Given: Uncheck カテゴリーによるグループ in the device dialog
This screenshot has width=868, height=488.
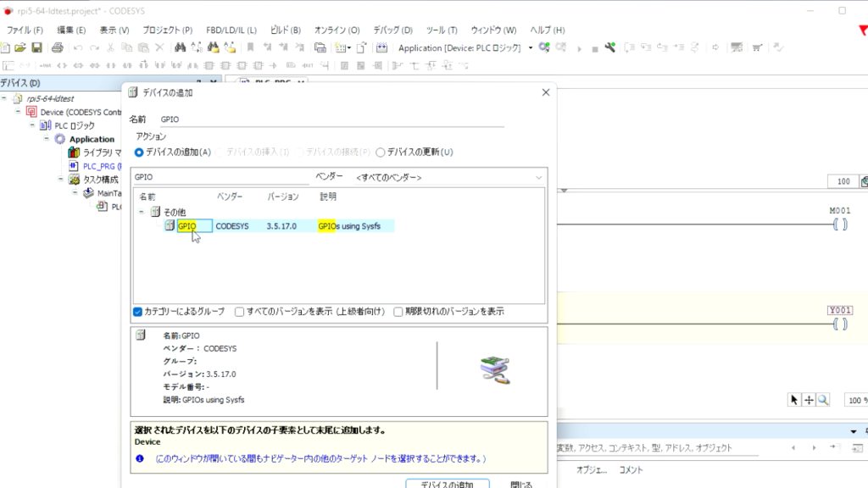Looking at the screenshot, I should [138, 311].
